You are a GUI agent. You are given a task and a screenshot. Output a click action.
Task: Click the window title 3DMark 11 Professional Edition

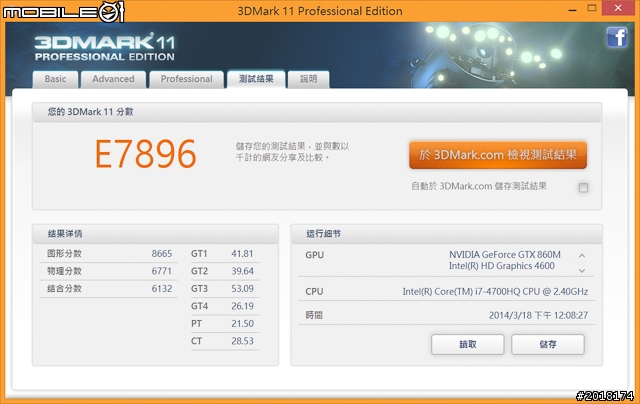(320, 11)
